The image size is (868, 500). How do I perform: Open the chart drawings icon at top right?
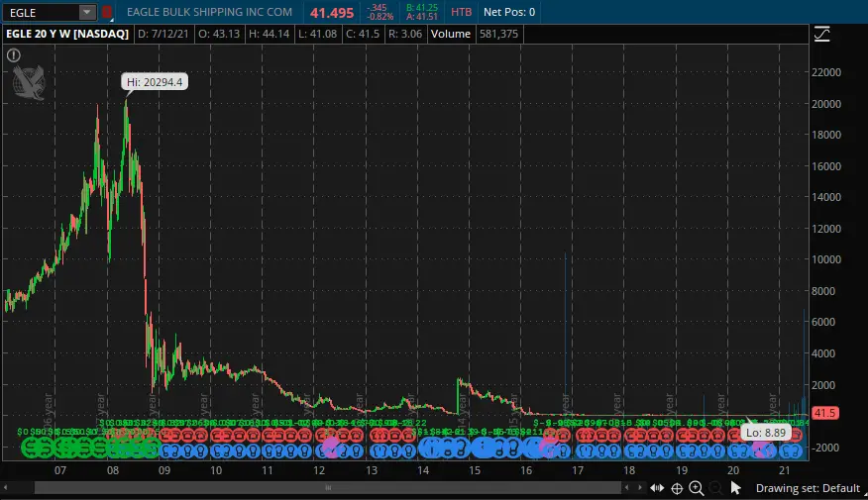pos(822,35)
